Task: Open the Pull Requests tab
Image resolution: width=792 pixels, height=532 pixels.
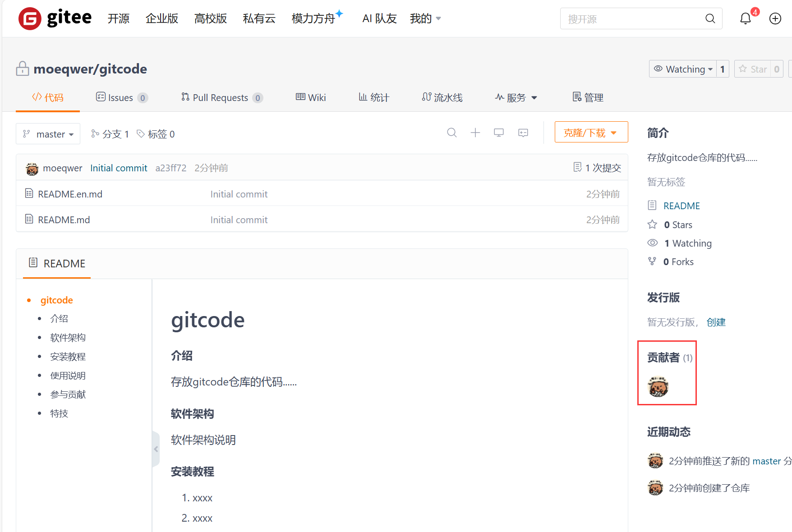Action: (222, 97)
